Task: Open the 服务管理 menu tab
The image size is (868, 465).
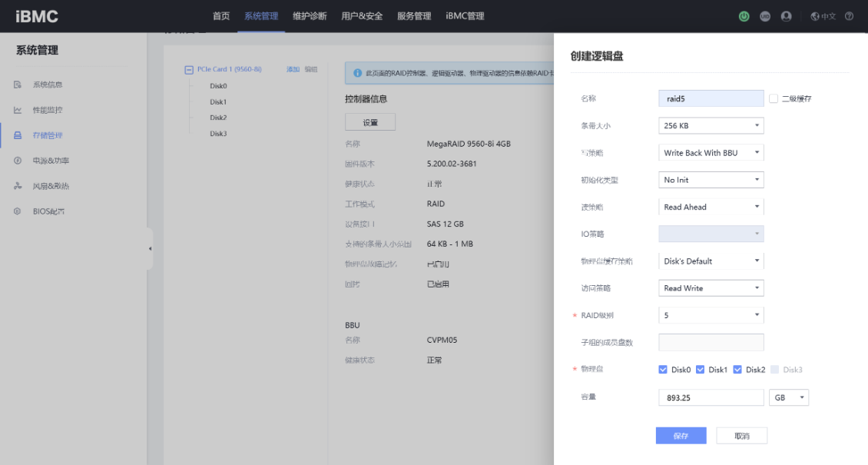Action: (x=414, y=16)
